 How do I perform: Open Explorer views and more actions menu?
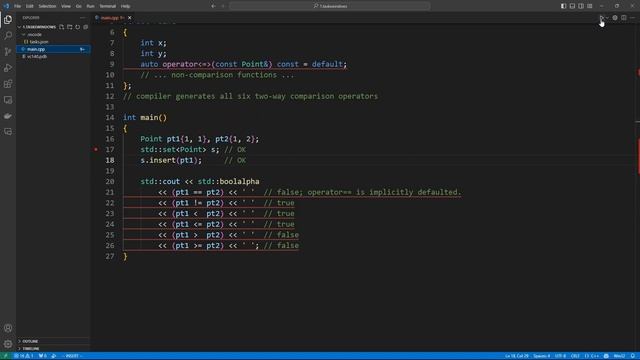click(x=83, y=18)
